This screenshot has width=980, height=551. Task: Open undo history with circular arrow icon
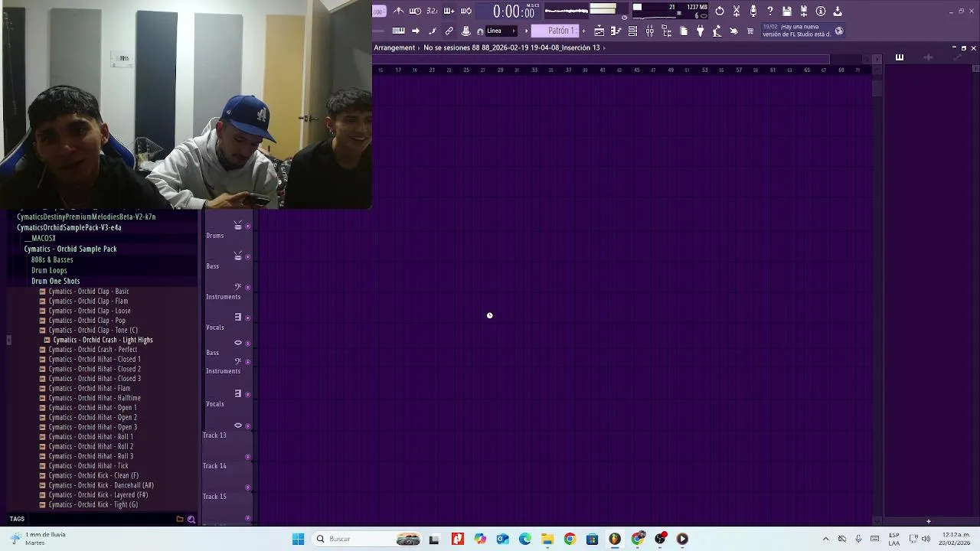(719, 11)
